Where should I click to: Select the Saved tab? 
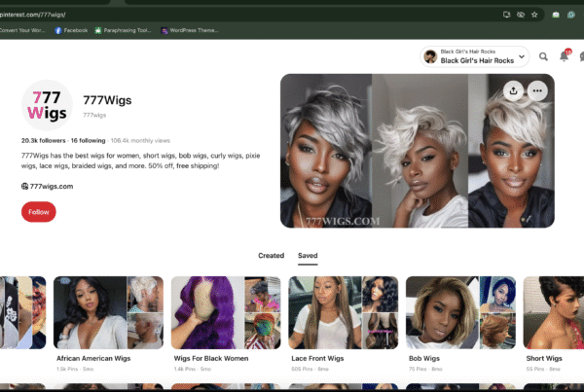click(308, 256)
